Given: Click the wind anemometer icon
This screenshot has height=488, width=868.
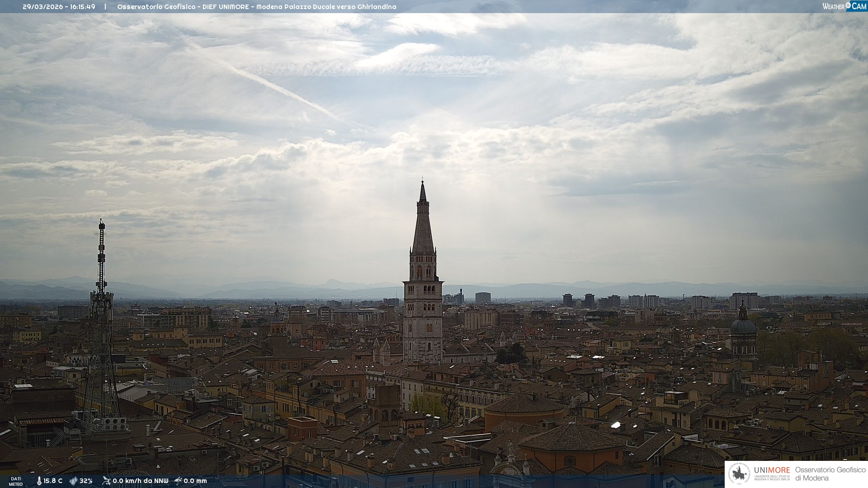Looking at the screenshot, I should coord(106,481).
